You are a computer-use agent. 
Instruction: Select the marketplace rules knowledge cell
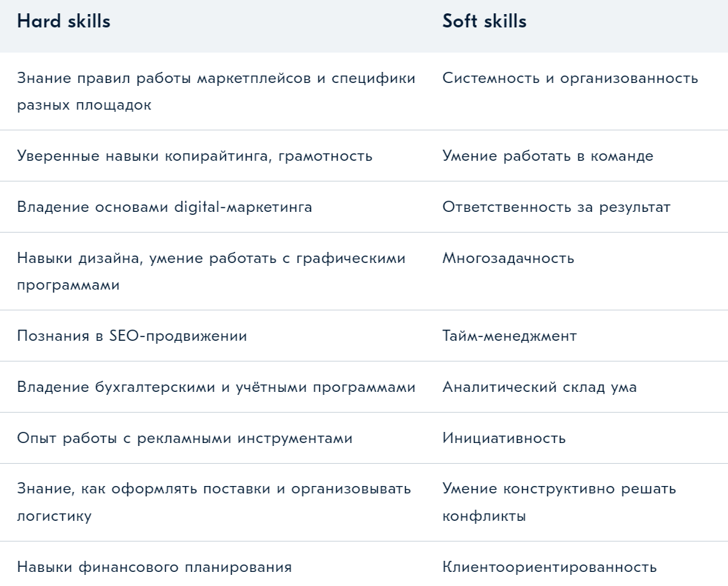click(x=216, y=91)
